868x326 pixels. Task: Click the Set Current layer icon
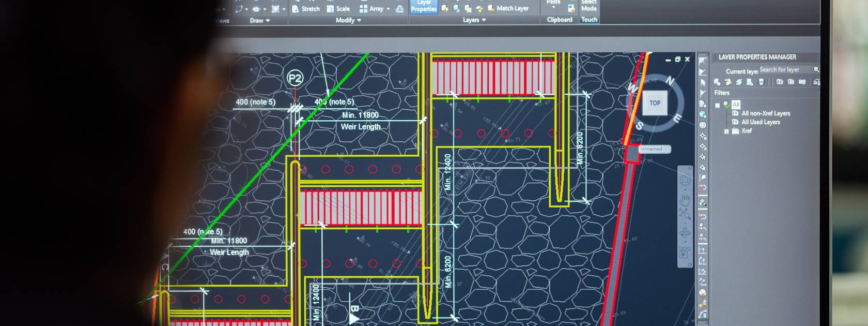750,82
